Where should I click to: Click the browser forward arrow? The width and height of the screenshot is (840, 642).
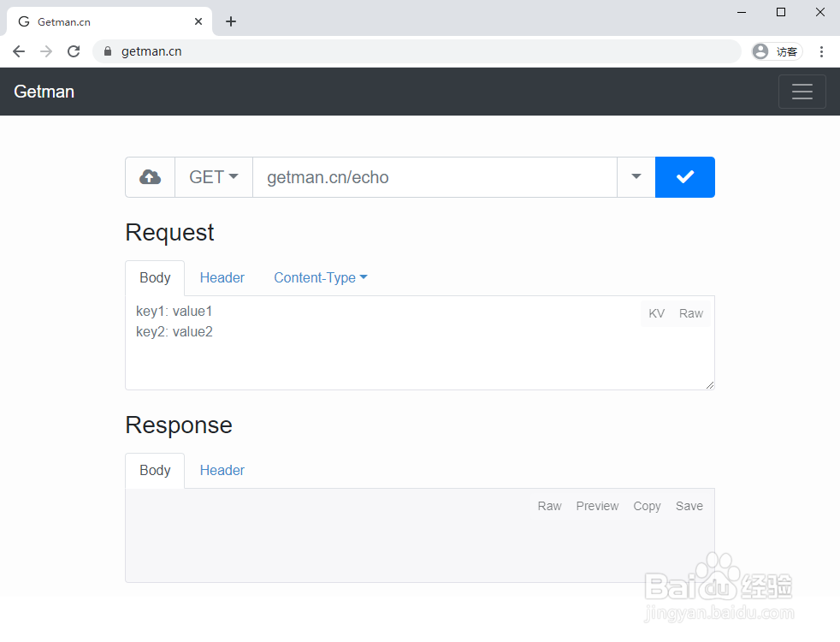(46, 51)
